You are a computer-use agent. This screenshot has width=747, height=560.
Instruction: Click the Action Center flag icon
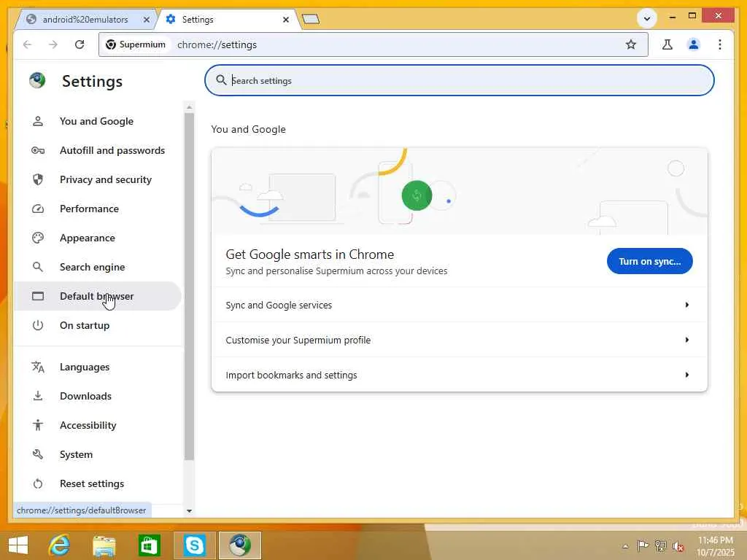click(642, 545)
